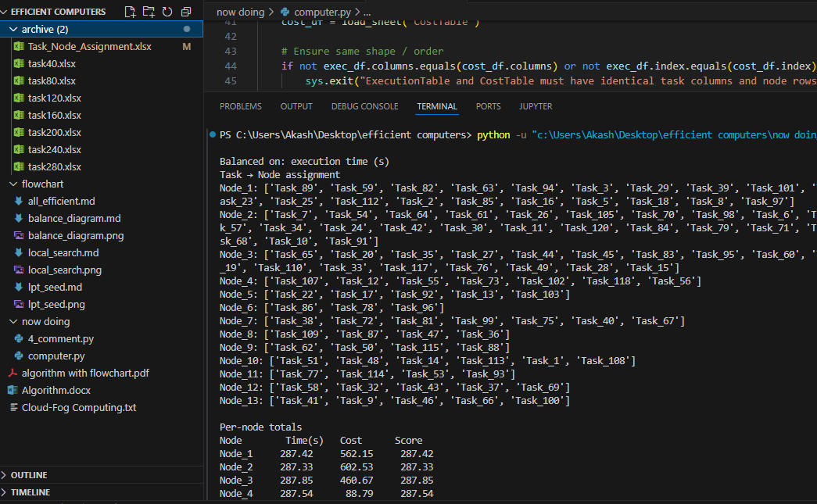Click the New Folder icon in Explorer header
817x504 pixels.
point(149,12)
